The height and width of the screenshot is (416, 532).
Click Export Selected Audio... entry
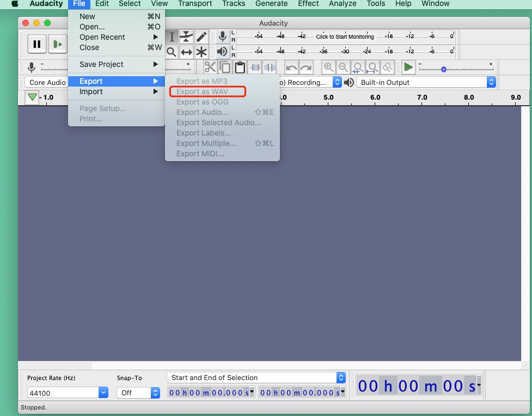click(222, 123)
